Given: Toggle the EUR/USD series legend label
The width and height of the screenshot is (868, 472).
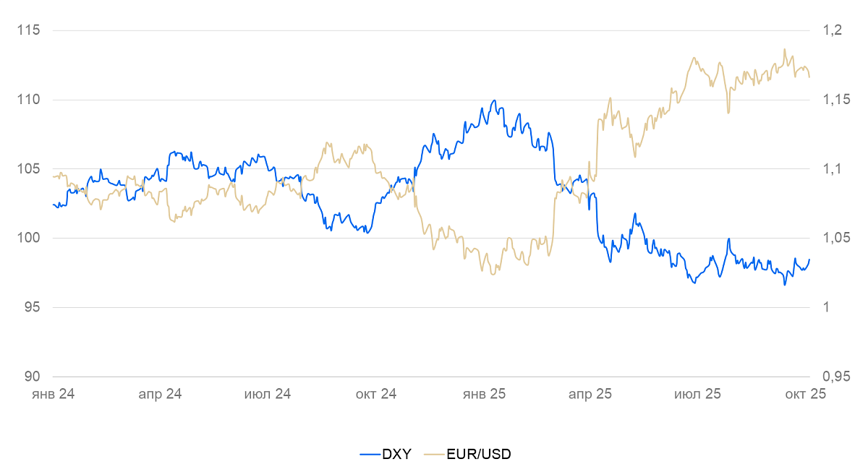Looking at the screenshot, I should point(479,454).
